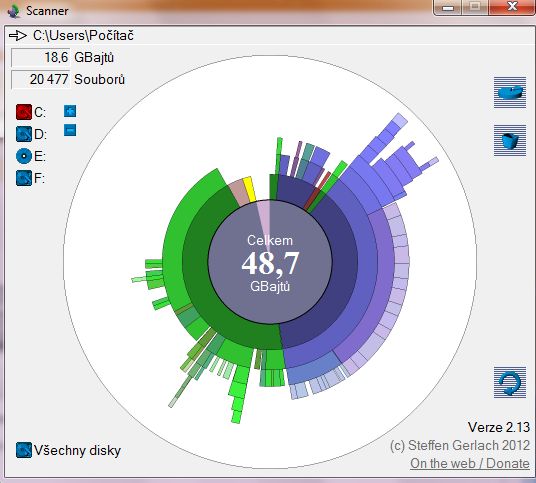Open the On the web / Donate link
The image size is (536, 483).
470,464
